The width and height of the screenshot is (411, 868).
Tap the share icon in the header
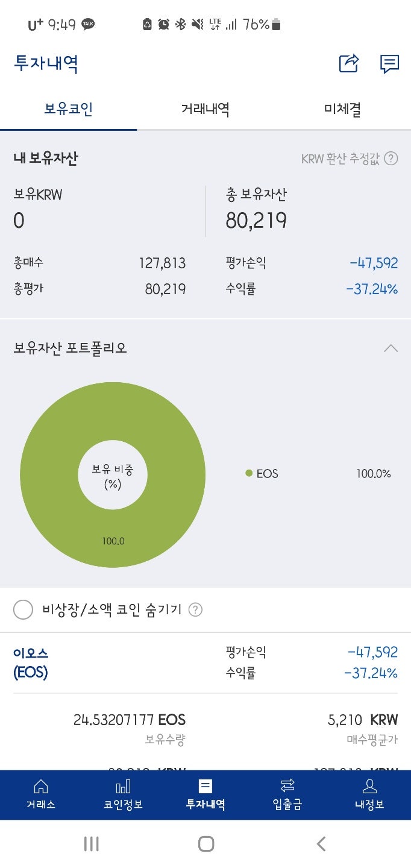pos(349,63)
